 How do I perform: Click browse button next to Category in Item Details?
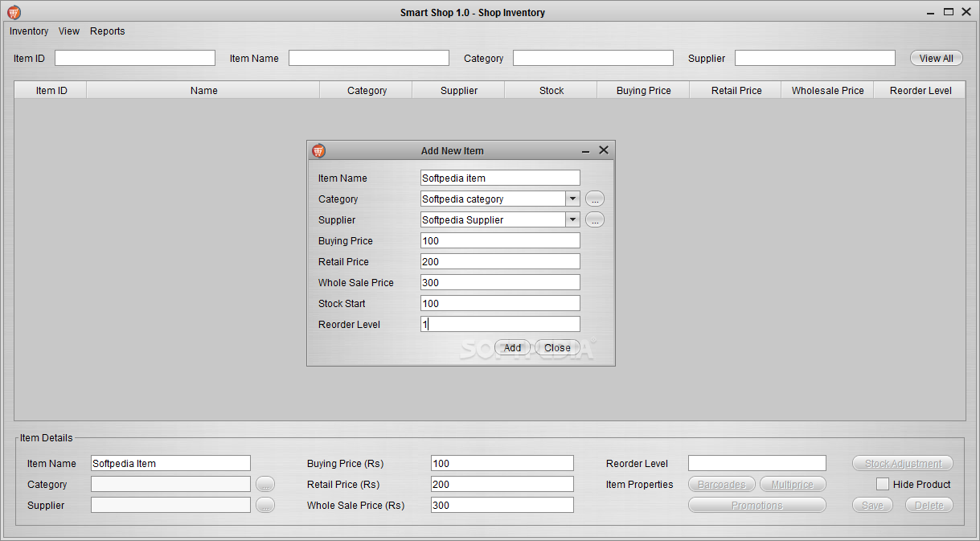(265, 484)
